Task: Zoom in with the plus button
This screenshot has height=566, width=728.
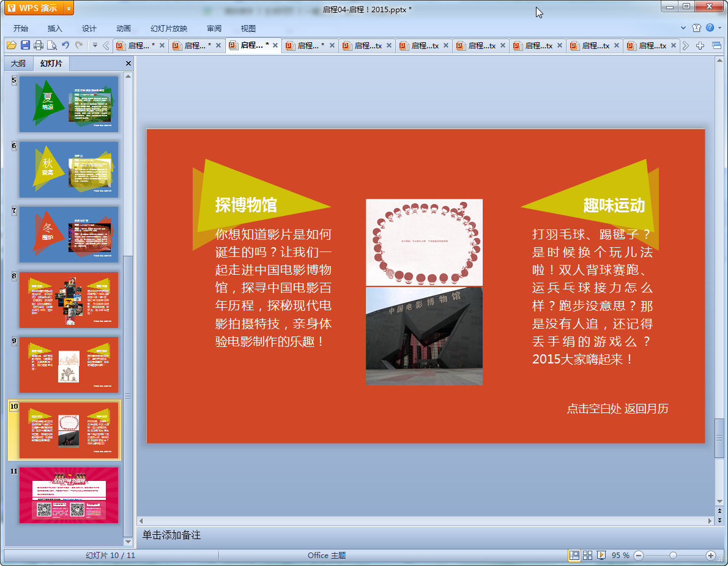Action: click(710, 556)
